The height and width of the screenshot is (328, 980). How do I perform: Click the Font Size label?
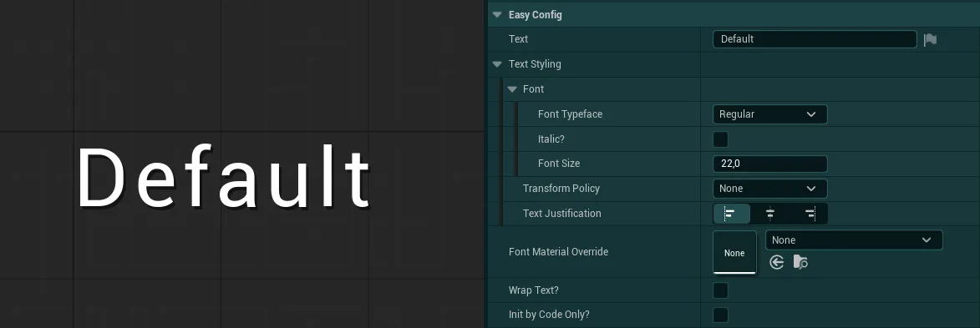coord(559,163)
